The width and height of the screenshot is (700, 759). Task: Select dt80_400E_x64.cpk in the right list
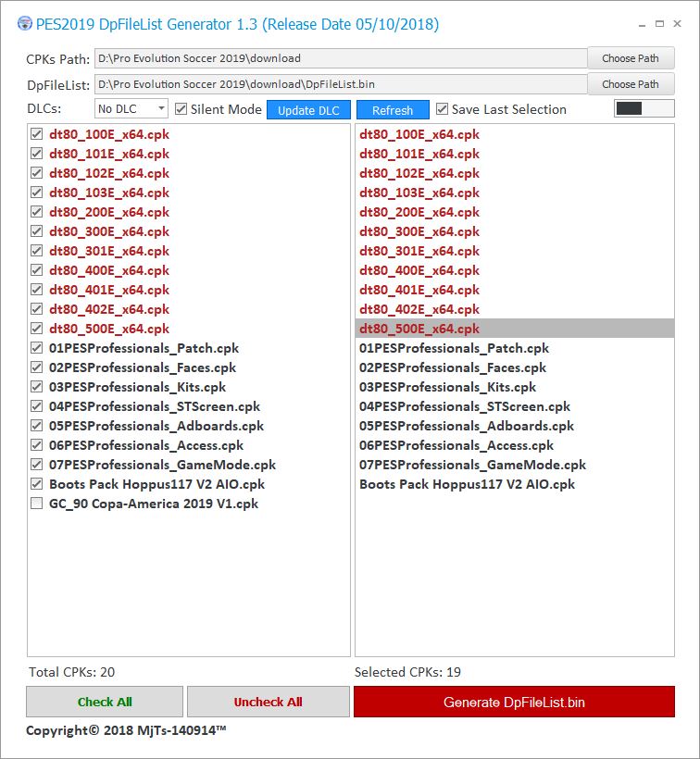click(x=515, y=270)
